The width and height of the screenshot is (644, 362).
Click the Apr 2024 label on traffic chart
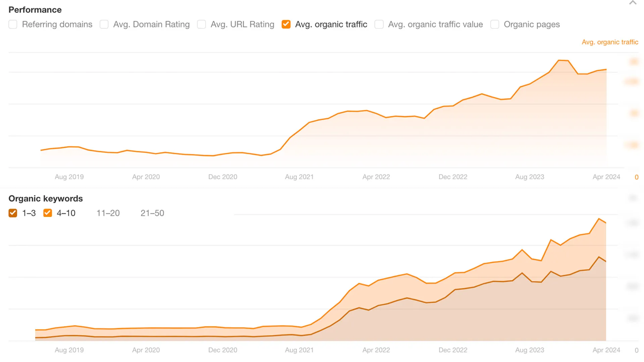pos(606,177)
